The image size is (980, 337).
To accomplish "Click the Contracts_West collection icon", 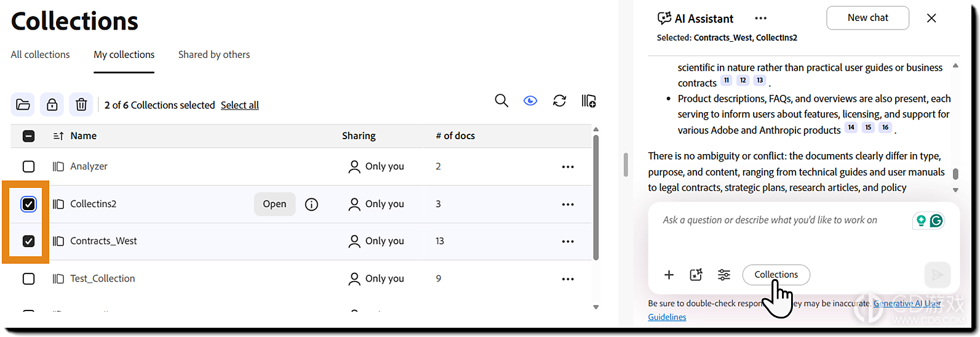I will (58, 241).
